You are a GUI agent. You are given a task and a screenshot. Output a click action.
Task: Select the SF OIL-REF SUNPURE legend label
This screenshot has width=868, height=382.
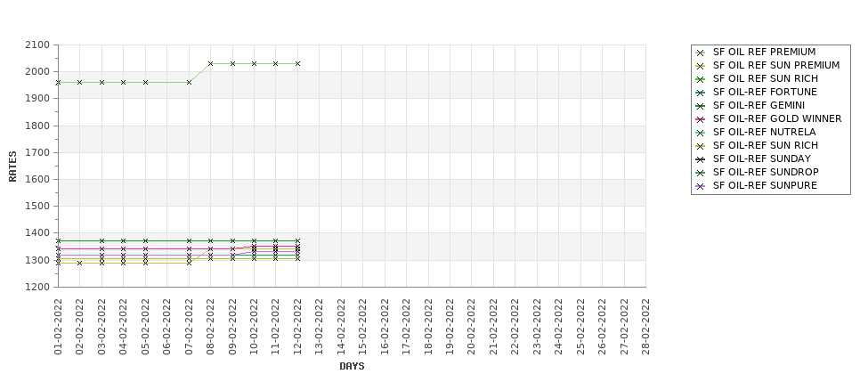765,185
